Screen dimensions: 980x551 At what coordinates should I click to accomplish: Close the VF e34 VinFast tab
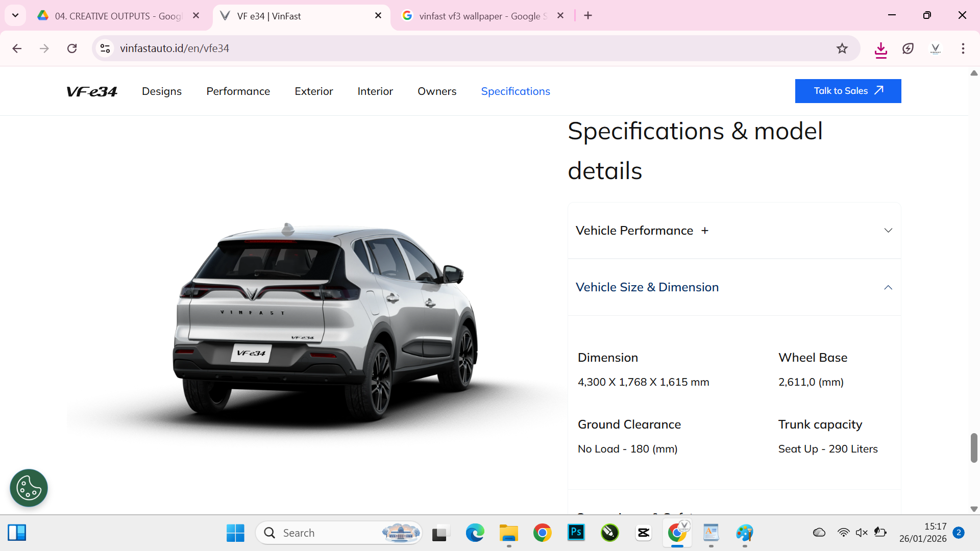pos(378,16)
